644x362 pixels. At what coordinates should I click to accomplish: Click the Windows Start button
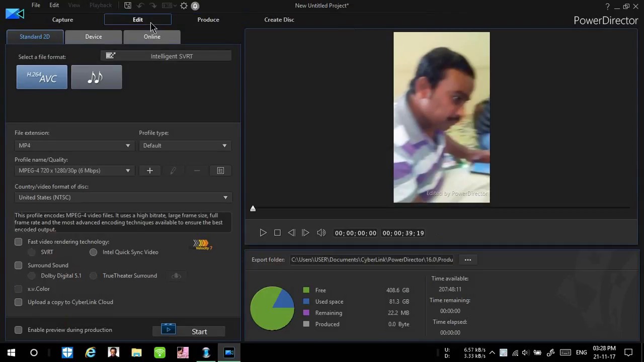pyautogui.click(x=11, y=352)
